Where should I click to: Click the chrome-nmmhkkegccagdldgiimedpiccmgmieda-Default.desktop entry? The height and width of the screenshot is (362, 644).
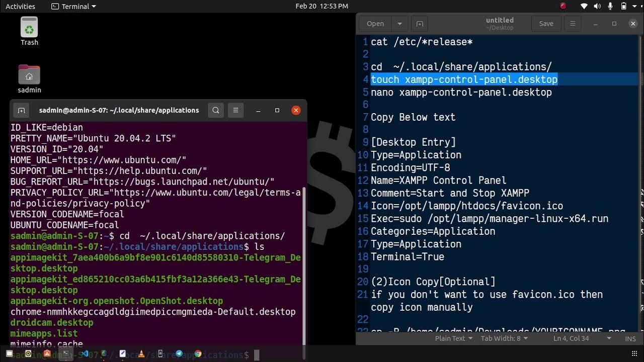click(x=153, y=312)
